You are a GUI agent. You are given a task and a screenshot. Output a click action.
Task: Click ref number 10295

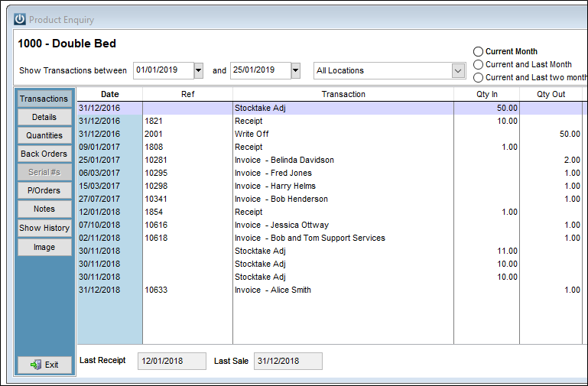point(156,173)
